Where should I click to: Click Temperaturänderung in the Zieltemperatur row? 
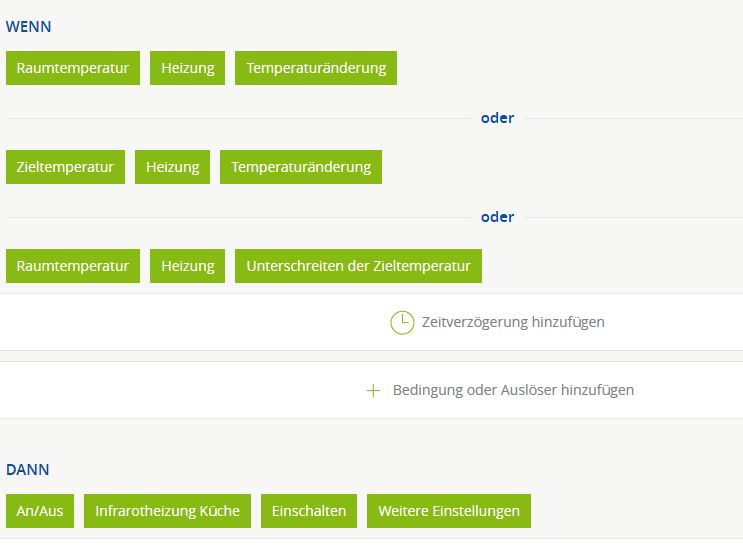click(301, 167)
